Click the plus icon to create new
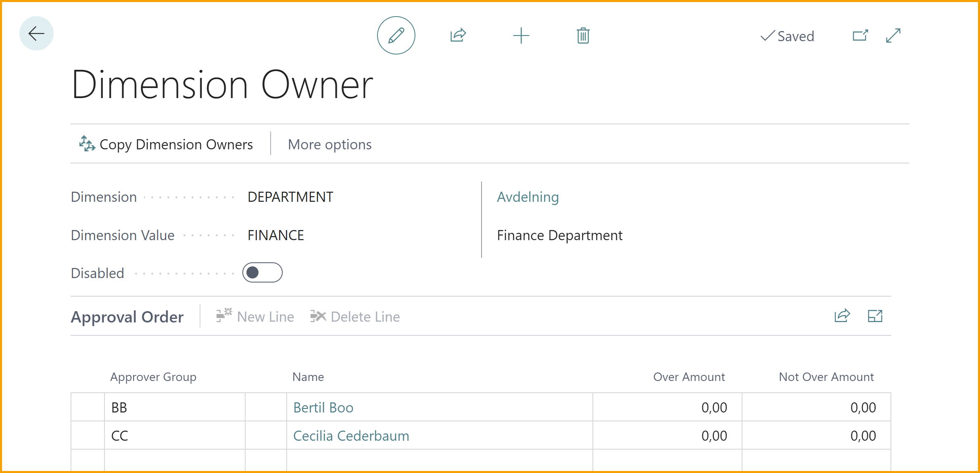Image resolution: width=980 pixels, height=473 pixels. [521, 36]
